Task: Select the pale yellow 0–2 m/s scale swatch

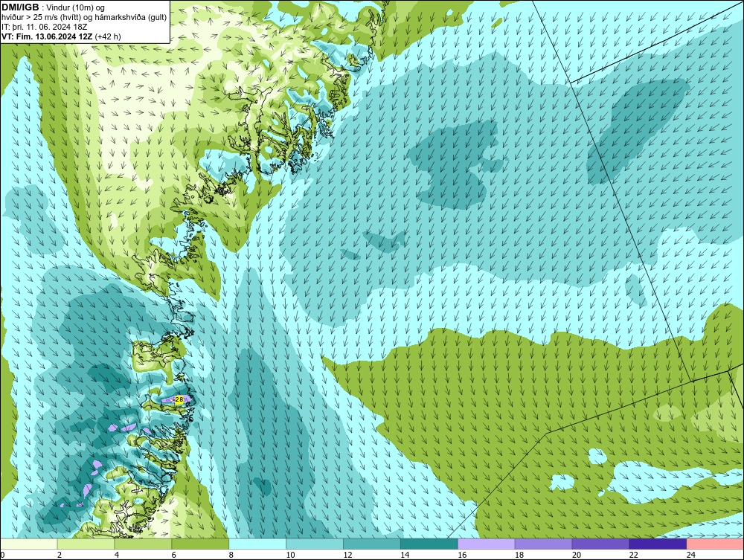Action: (29, 544)
